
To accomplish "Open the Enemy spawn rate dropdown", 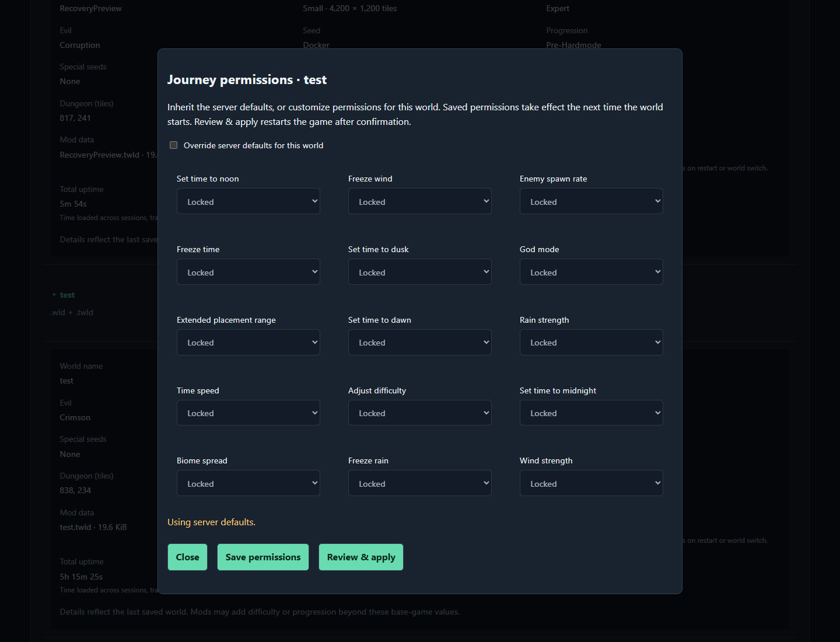I will click(591, 201).
